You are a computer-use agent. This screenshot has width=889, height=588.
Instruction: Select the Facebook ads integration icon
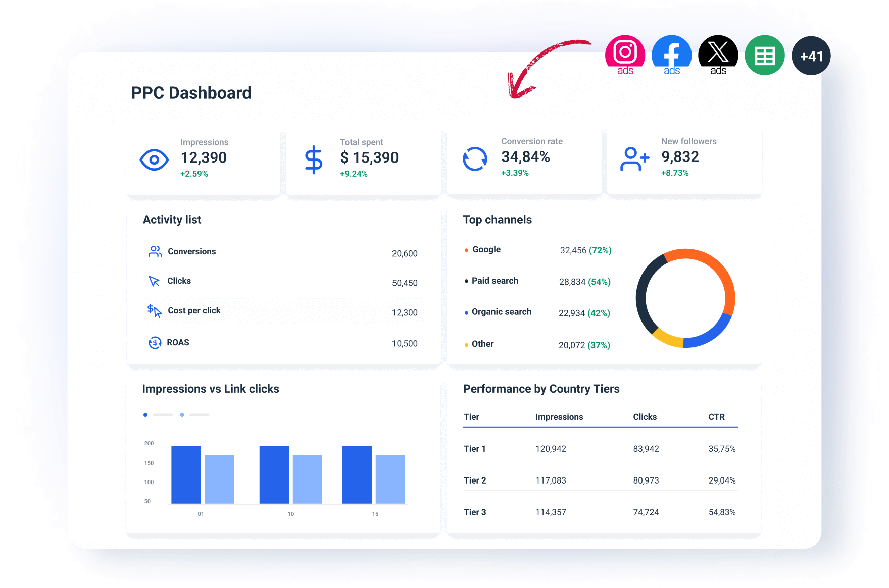click(x=671, y=54)
